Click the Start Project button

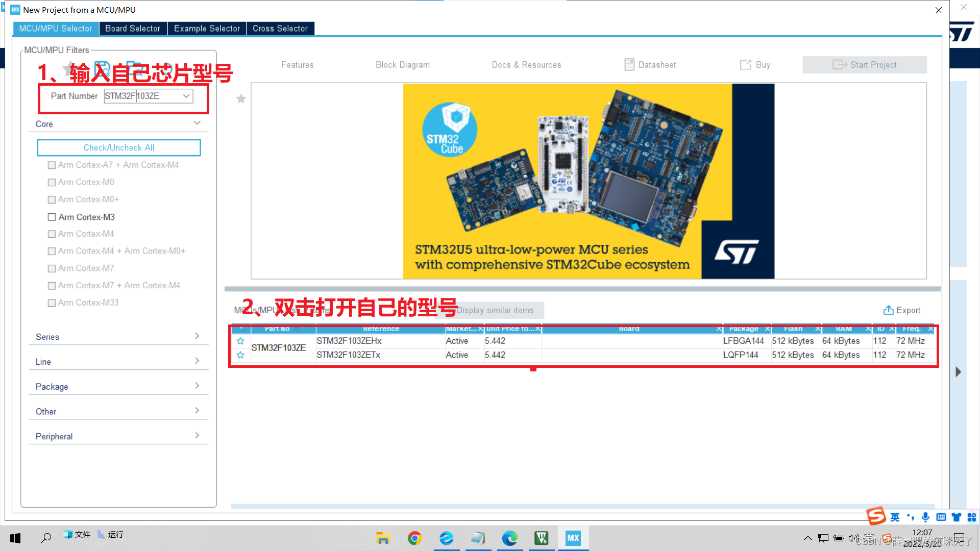864,65
